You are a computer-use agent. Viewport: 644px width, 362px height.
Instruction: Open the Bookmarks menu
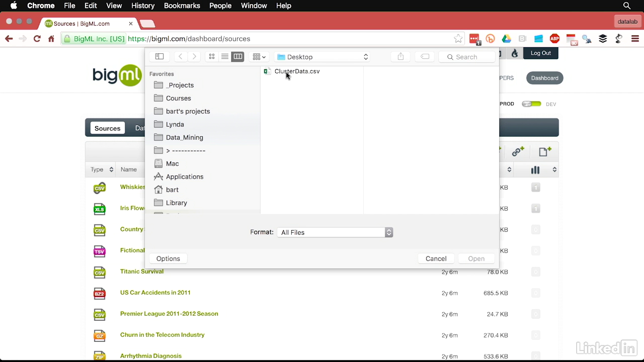pyautogui.click(x=182, y=6)
